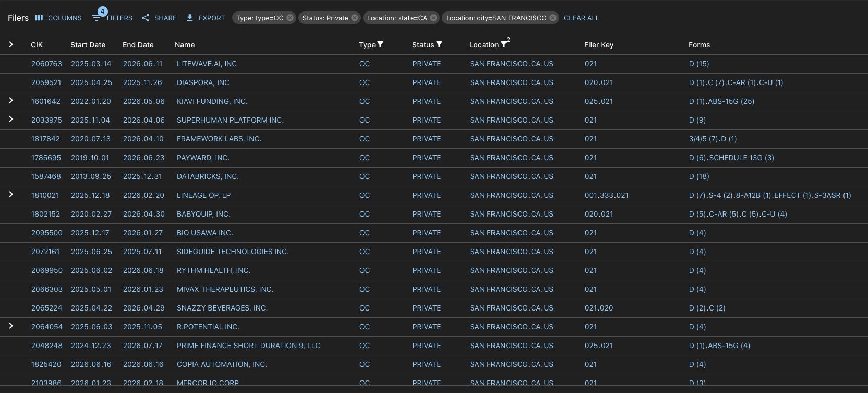
Task: Click CIK 2072161 link
Action: click(45, 252)
